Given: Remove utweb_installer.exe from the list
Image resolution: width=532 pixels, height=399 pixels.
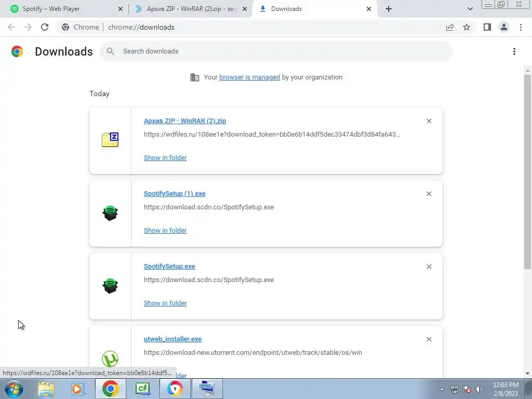Looking at the screenshot, I should [429, 339].
